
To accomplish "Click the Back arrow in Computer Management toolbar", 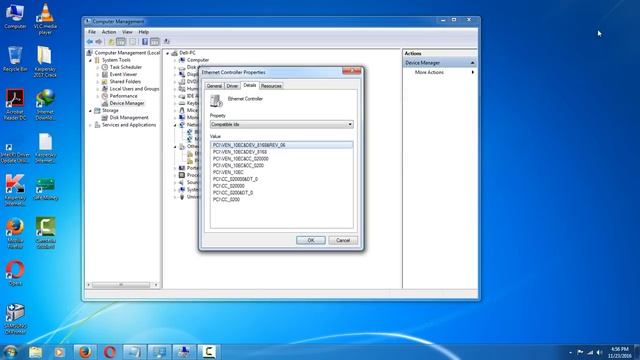I will pos(90,42).
